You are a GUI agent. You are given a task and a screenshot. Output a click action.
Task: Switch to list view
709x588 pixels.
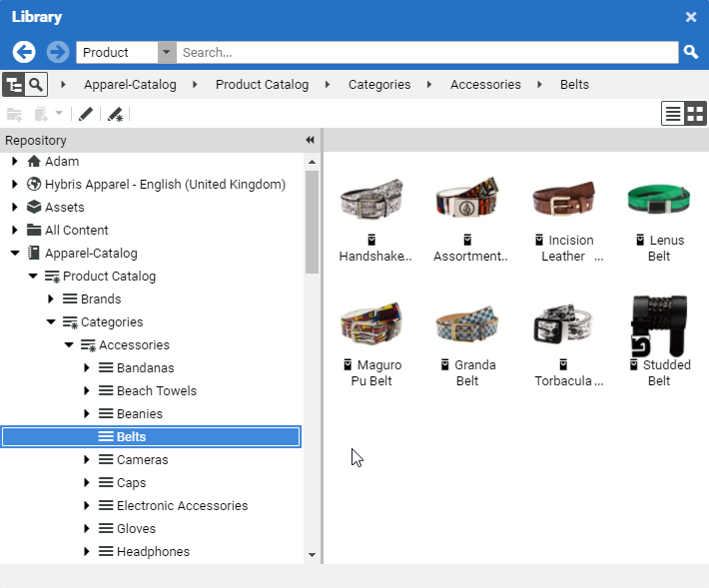click(x=673, y=113)
